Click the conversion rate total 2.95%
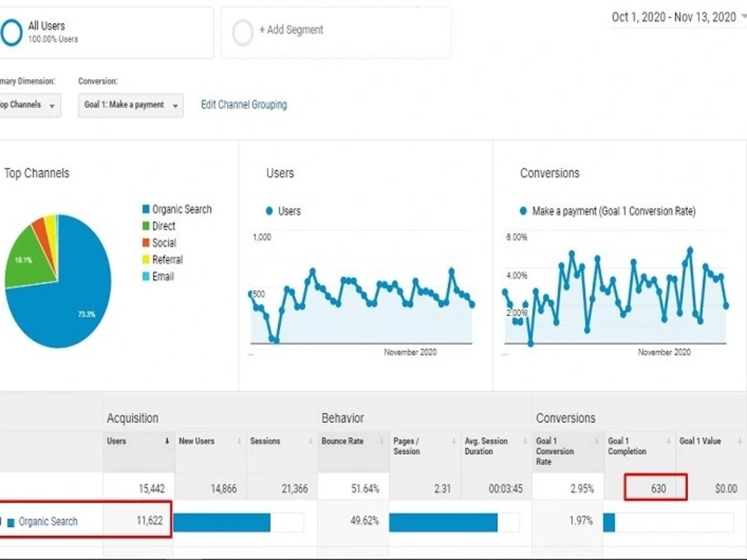747x560 pixels. (582, 488)
